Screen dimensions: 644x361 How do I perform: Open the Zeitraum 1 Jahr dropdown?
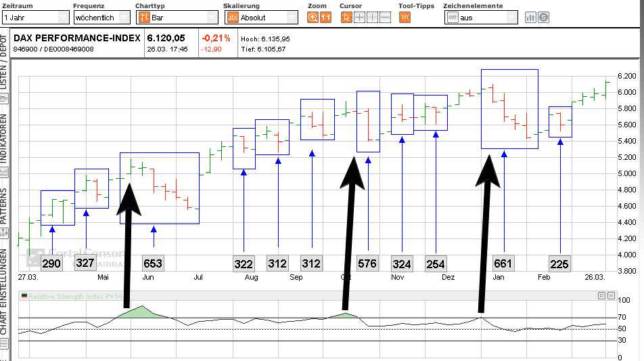click(x=35, y=17)
